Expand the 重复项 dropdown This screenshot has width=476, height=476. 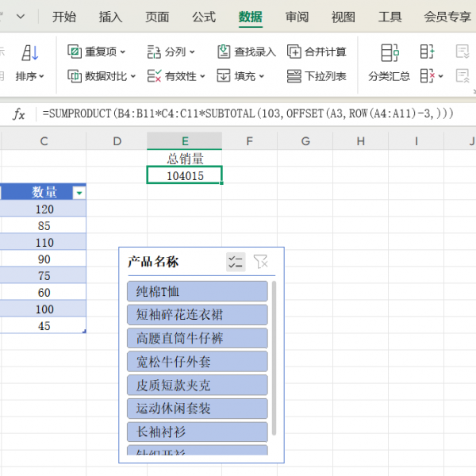[124, 52]
